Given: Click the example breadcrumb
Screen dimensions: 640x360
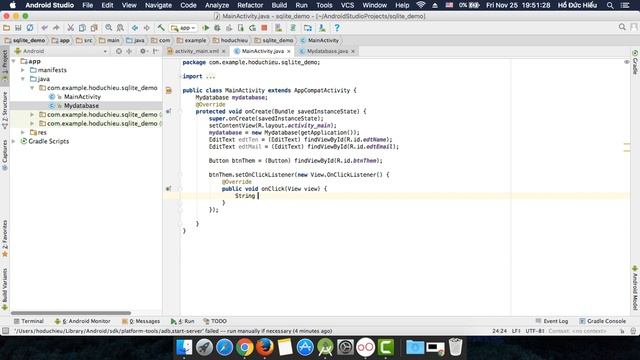Looking at the screenshot, I should coord(191,40).
